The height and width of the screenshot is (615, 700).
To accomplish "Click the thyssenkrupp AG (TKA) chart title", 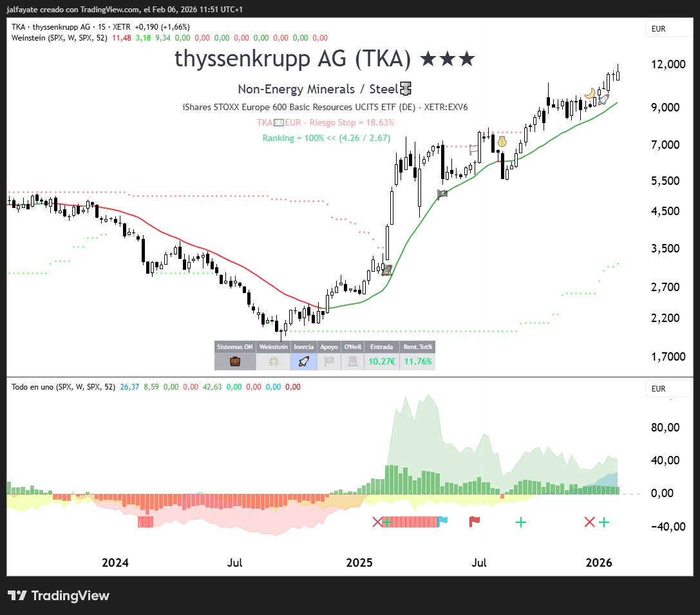I will 292,59.
